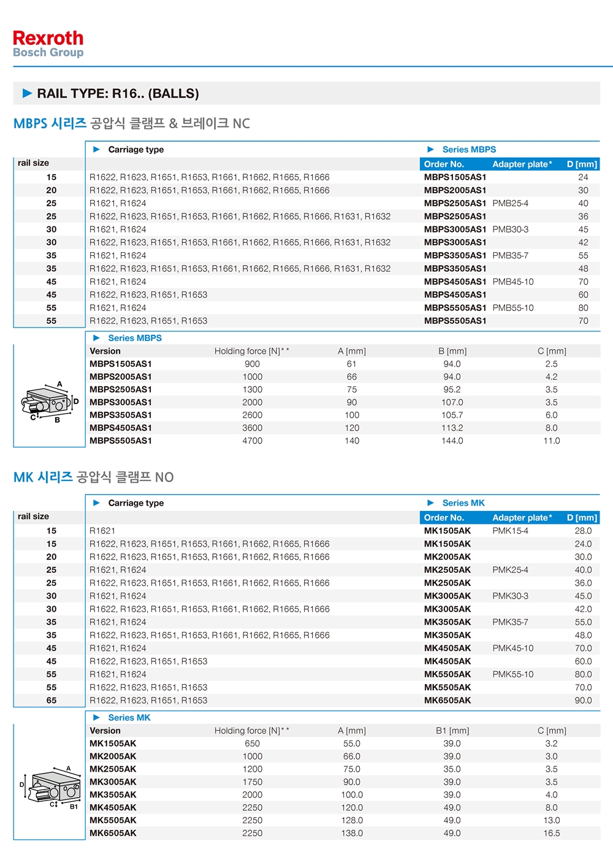The height and width of the screenshot is (868, 613).
Task: Select adapter plate PMK55-10
Action: coord(513,674)
